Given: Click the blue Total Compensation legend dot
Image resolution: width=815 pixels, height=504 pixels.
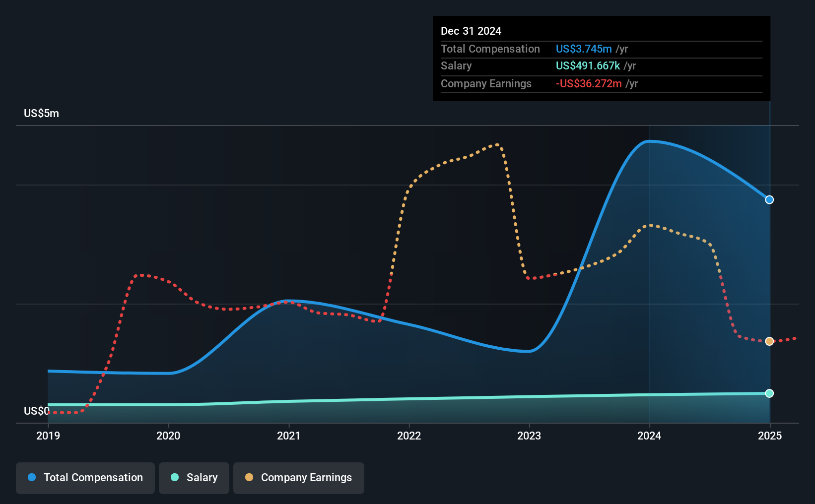Looking at the screenshot, I should (x=32, y=477).
